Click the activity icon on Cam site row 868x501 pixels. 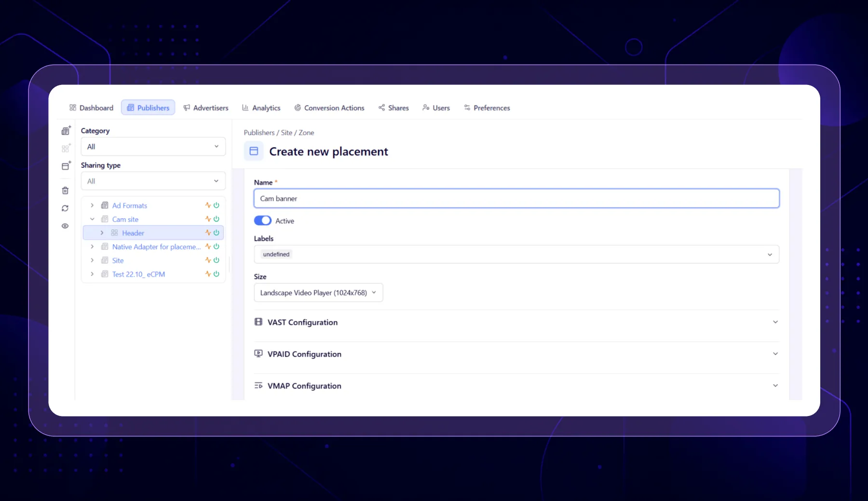point(208,219)
